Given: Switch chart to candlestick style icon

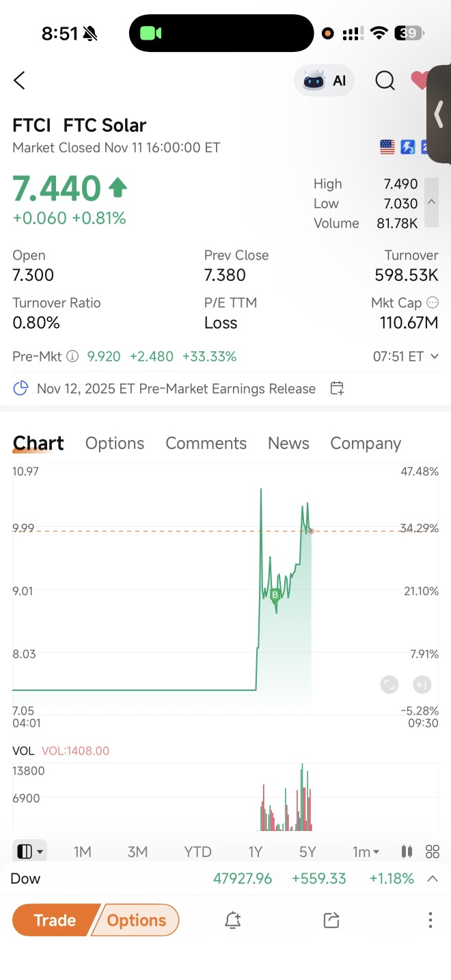Looking at the screenshot, I should (x=407, y=852).
